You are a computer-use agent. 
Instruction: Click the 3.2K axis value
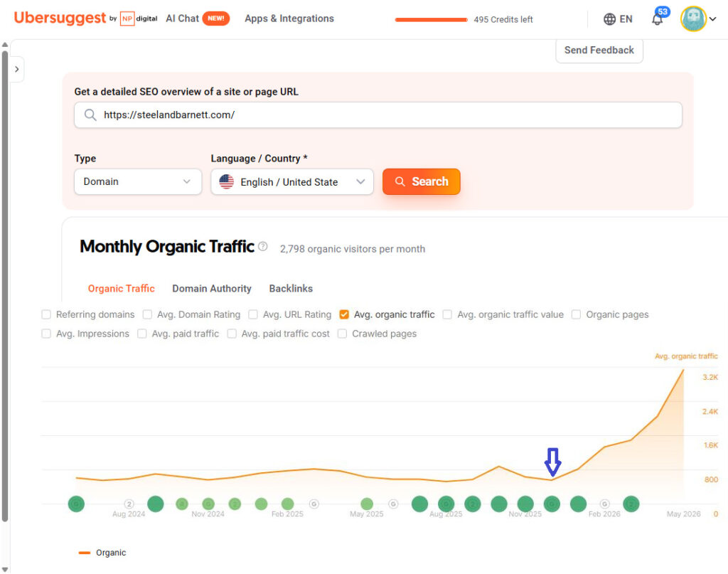[710, 377]
